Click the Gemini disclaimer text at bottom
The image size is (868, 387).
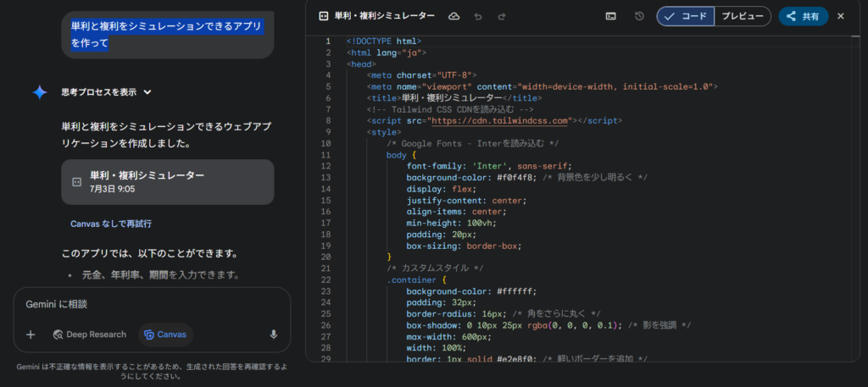[x=152, y=371]
